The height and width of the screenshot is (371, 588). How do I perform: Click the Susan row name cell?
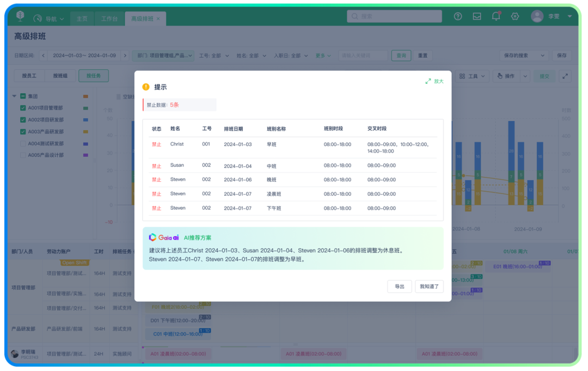[x=177, y=165]
